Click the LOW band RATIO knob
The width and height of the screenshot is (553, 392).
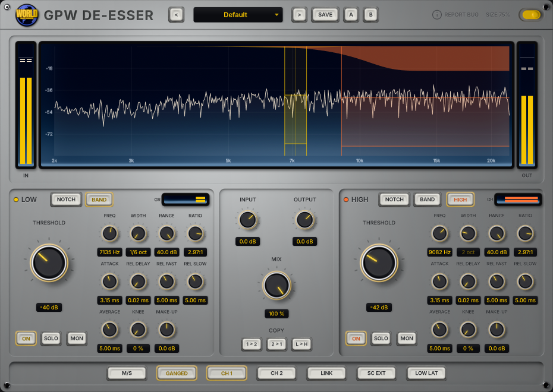(x=196, y=233)
